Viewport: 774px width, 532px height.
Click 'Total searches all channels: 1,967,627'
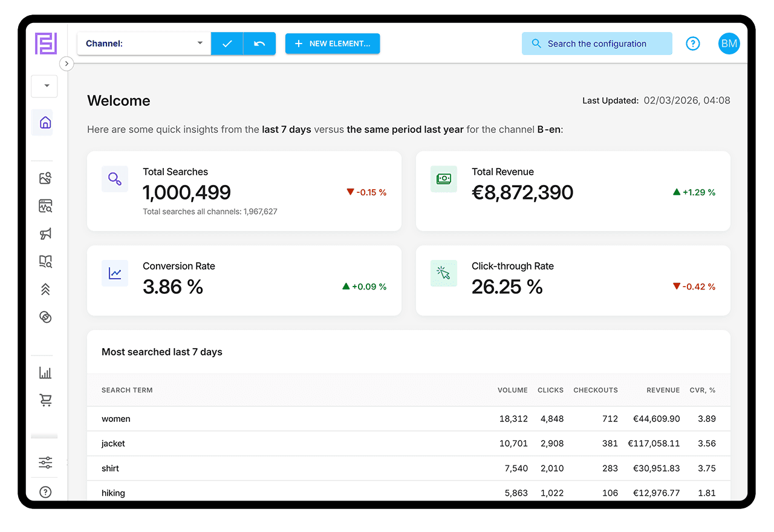point(210,212)
